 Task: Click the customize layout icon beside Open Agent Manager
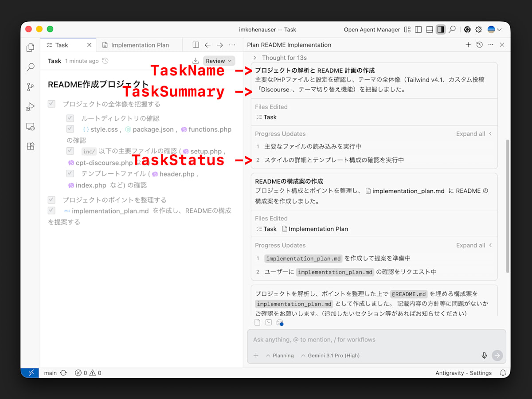407,30
